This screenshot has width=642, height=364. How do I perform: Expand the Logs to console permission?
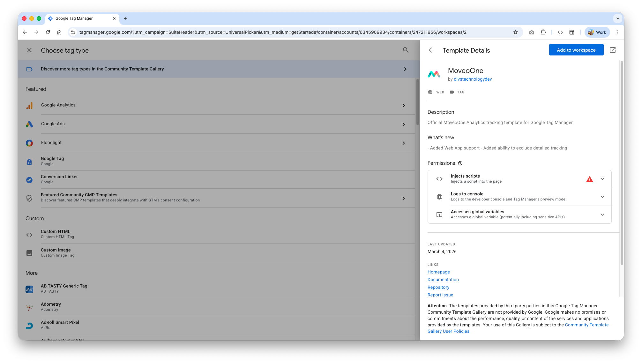[x=602, y=197]
